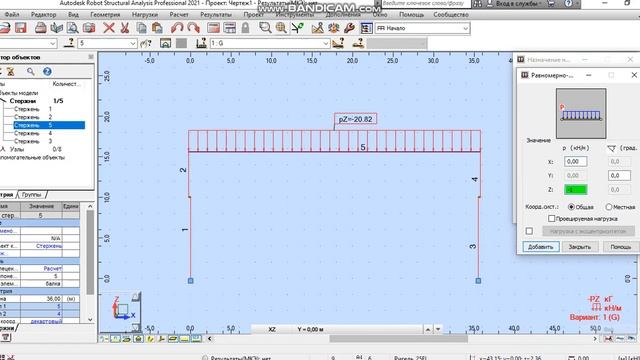The height and width of the screenshot is (360, 640).
Task: Select the Общая coordinate system radio button
Action: click(571, 207)
